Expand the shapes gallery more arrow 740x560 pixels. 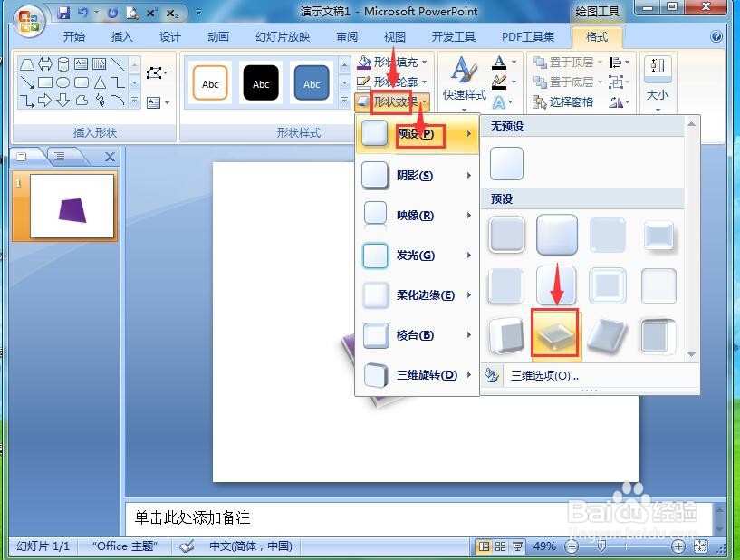tap(134, 100)
